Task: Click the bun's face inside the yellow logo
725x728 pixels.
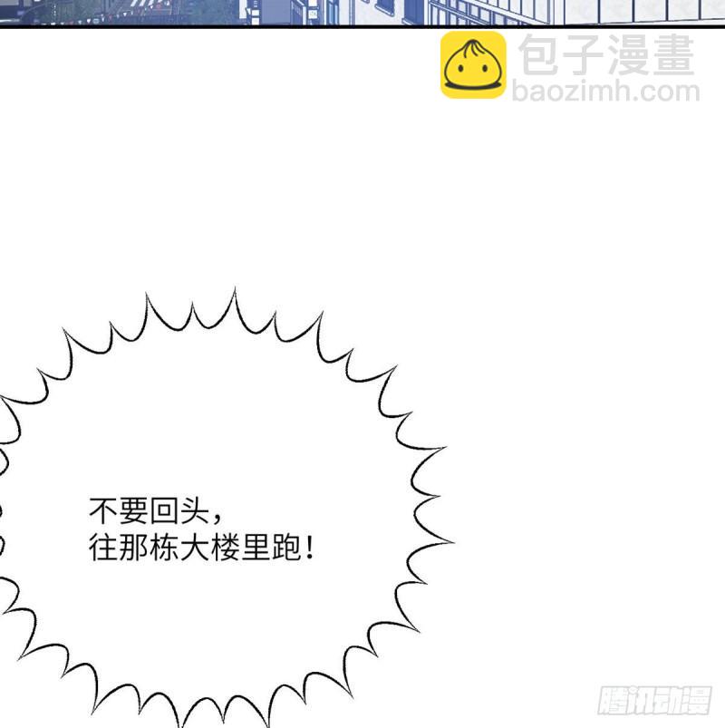Action: click(473, 71)
